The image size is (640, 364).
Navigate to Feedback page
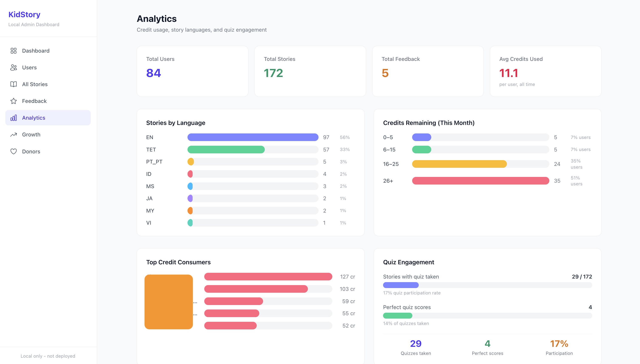pyautogui.click(x=48, y=101)
